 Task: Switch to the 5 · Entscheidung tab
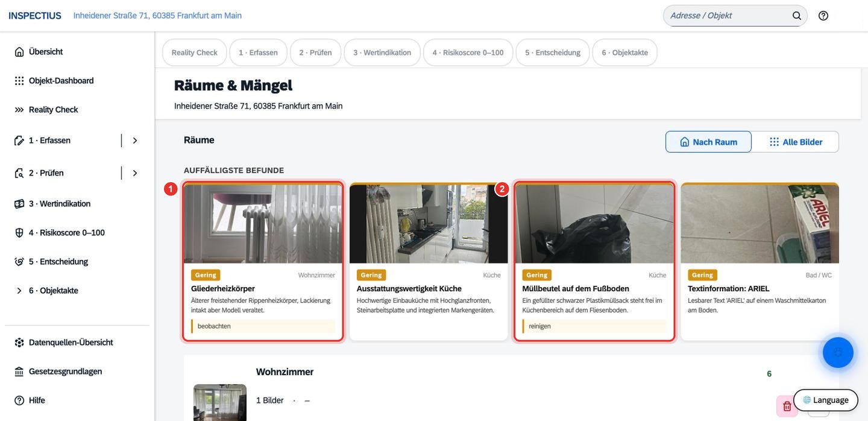click(553, 52)
